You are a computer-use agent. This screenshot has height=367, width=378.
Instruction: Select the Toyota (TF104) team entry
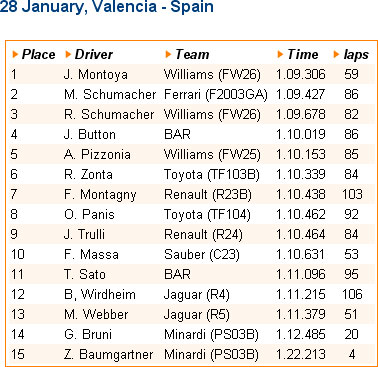click(x=207, y=215)
